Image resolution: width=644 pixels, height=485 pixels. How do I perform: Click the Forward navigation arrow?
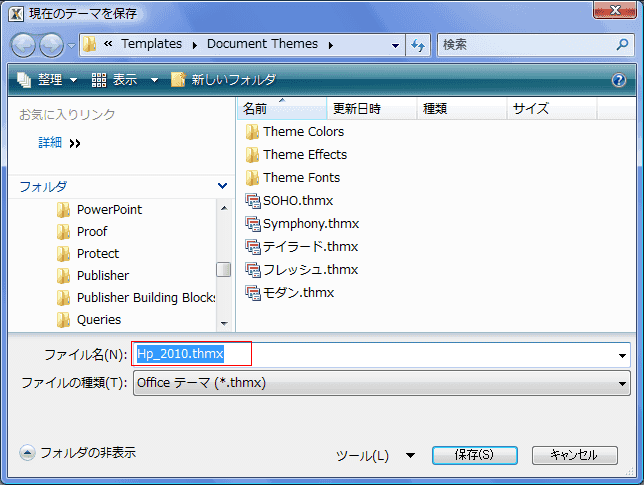pyautogui.click(x=51, y=45)
